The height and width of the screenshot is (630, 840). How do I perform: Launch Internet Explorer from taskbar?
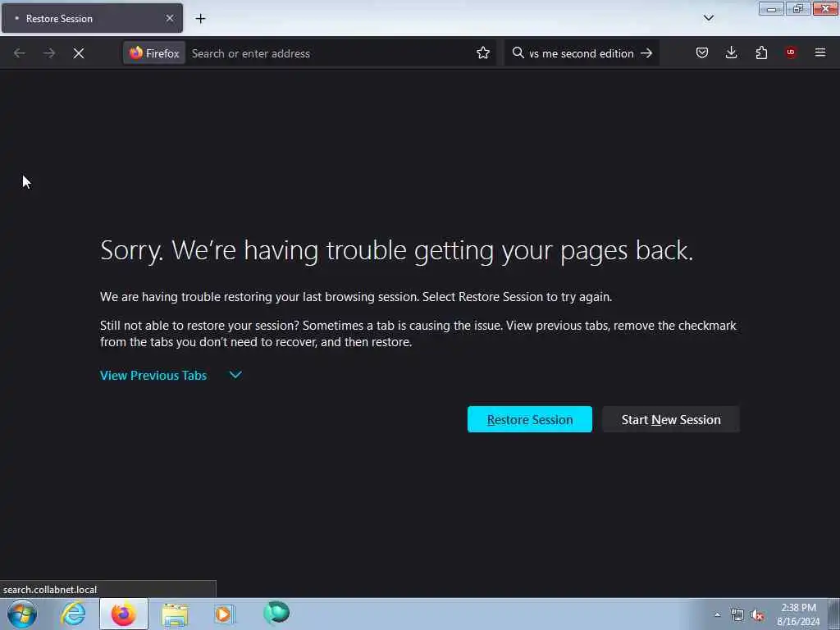[73, 614]
